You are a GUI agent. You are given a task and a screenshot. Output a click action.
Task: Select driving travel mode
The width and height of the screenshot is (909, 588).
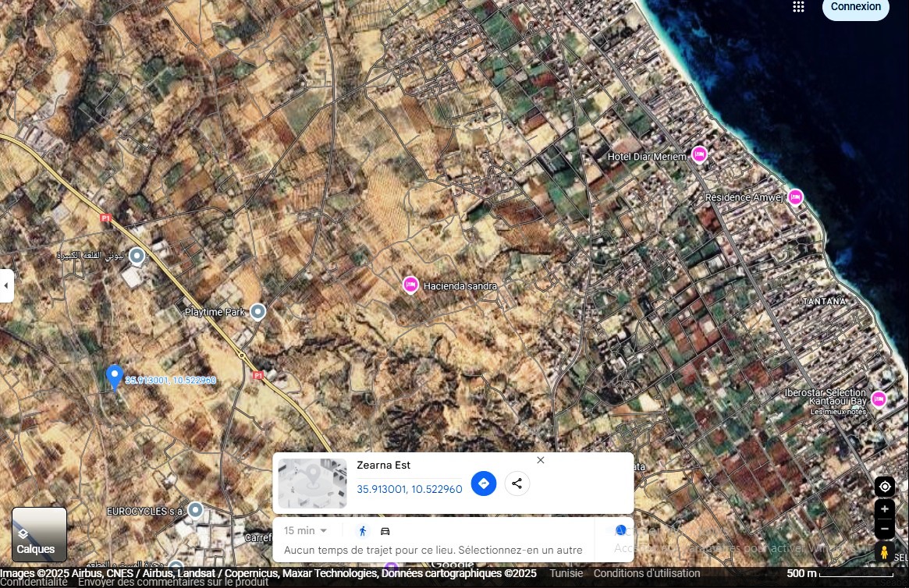click(x=385, y=531)
